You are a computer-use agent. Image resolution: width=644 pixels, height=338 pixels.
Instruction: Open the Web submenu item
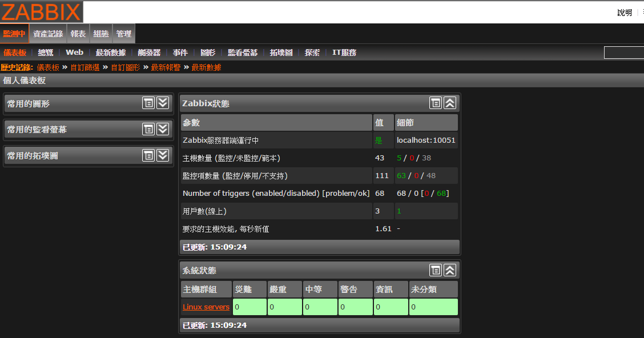click(x=74, y=53)
